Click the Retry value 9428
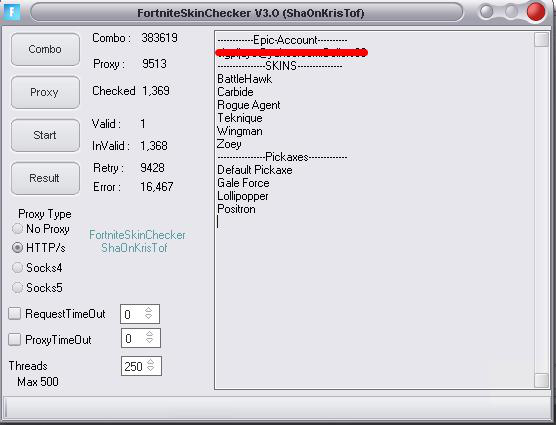Viewport: 556px width, 425px height. click(x=152, y=168)
